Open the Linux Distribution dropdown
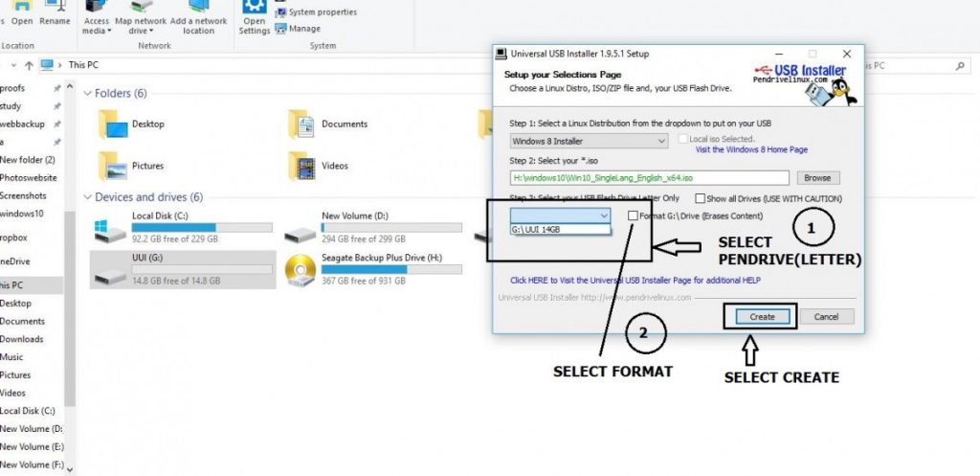This screenshot has height=476, width=980. click(x=589, y=141)
